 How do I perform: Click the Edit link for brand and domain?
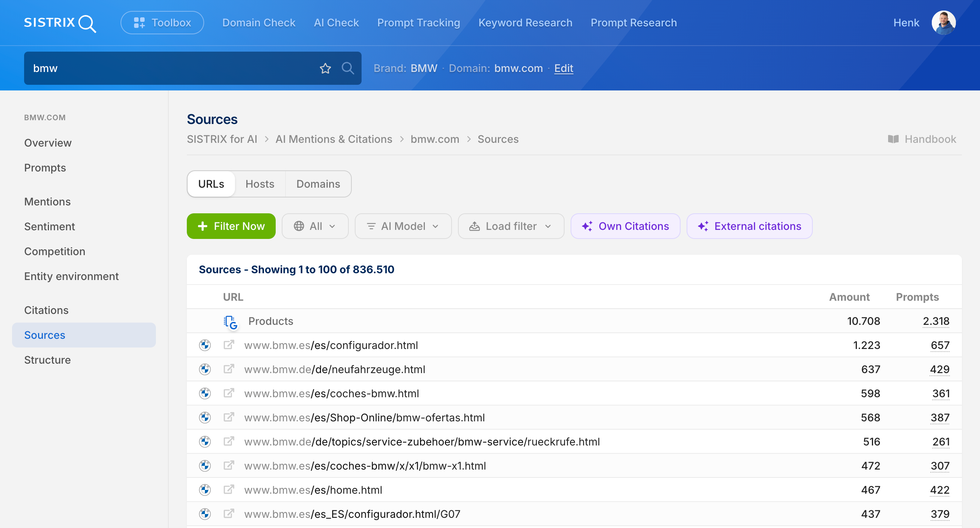tap(563, 68)
